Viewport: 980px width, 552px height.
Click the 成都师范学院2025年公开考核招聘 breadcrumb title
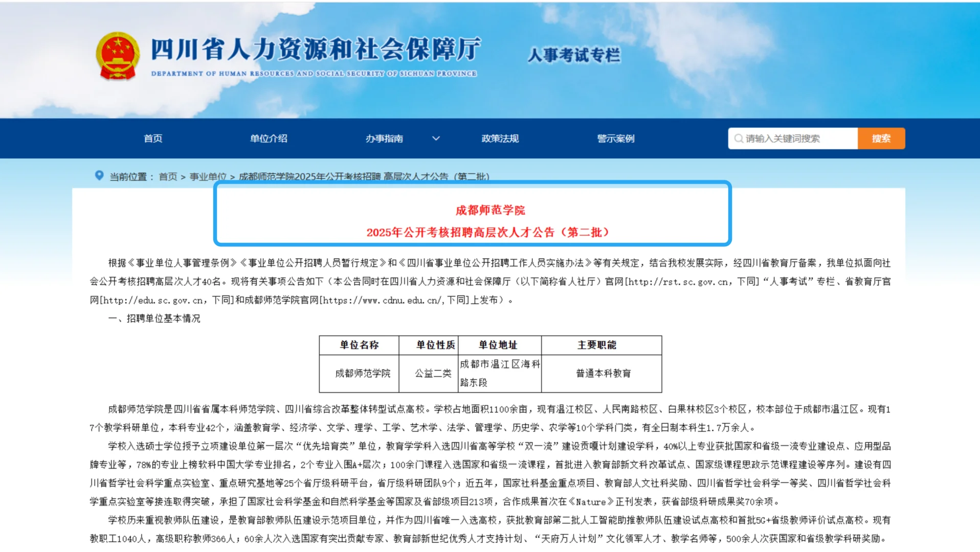(x=364, y=177)
